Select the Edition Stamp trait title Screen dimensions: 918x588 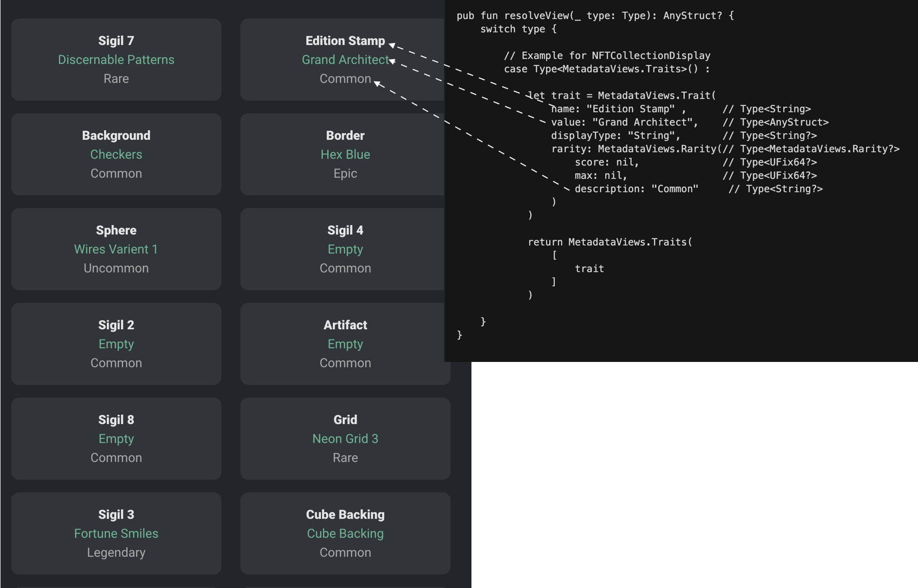click(345, 41)
